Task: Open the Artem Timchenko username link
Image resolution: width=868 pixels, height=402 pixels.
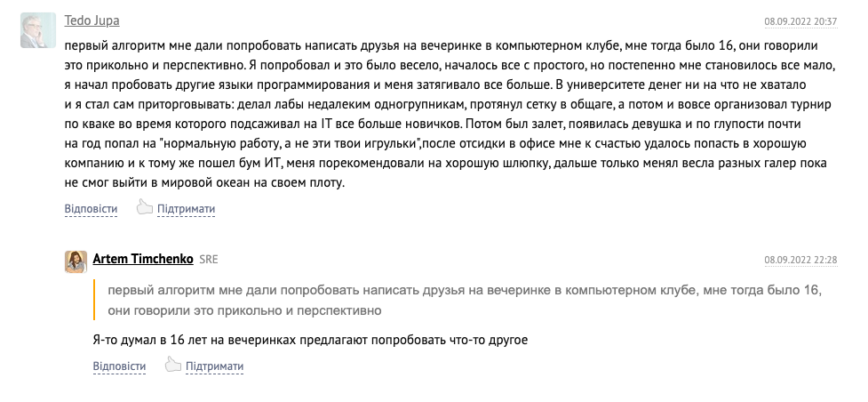Action: click(x=143, y=259)
